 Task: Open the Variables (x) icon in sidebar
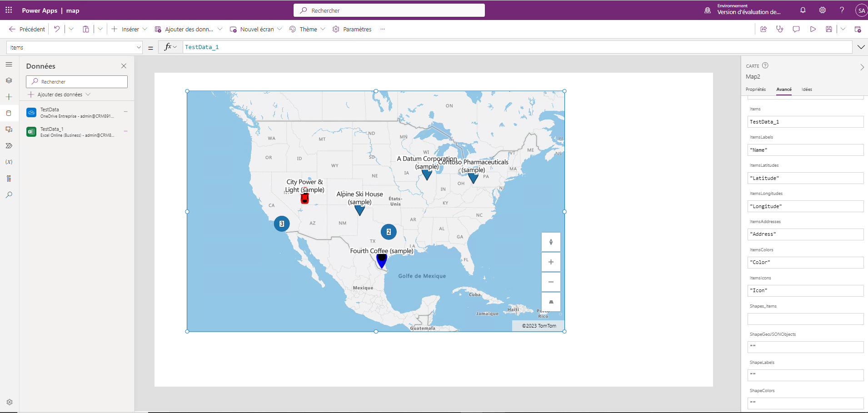(x=9, y=162)
